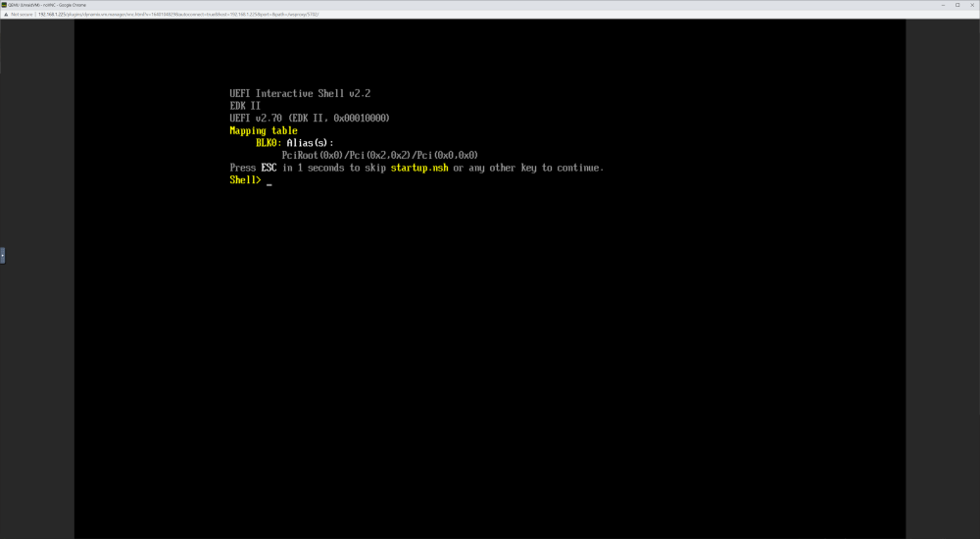Open the noVNC control bar handle
Image resolution: width=980 pixels, height=539 pixels.
click(3, 255)
